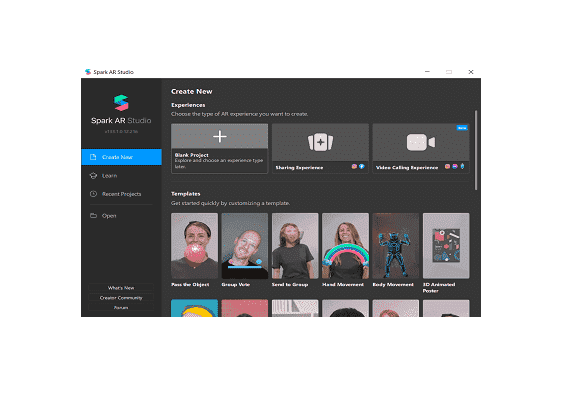Pick the Body Movement template
Image resolution: width=577 pixels, height=411 pixels.
(396, 246)
